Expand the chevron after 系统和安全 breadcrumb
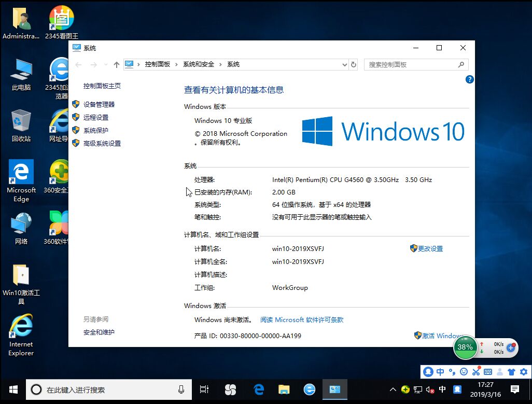This screenshot has height=404, width=532. click(x=220, y=64)
